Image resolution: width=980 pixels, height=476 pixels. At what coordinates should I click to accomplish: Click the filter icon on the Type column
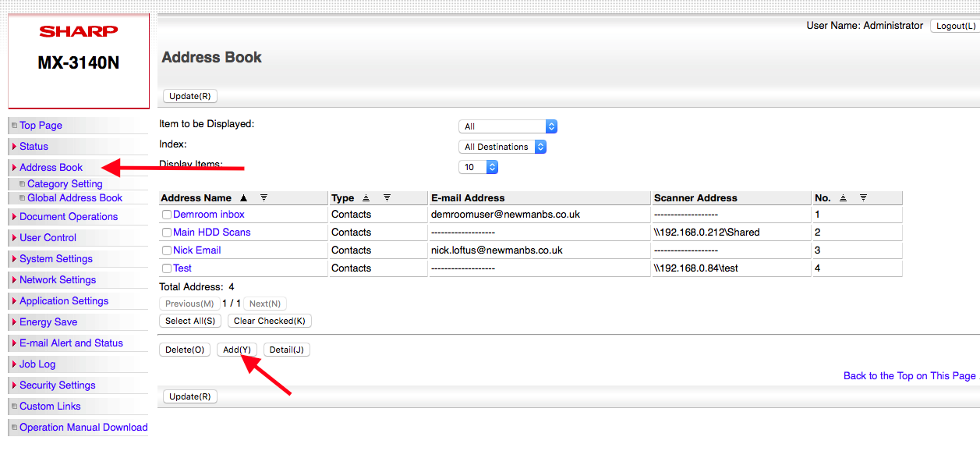(x=387, y=197)
